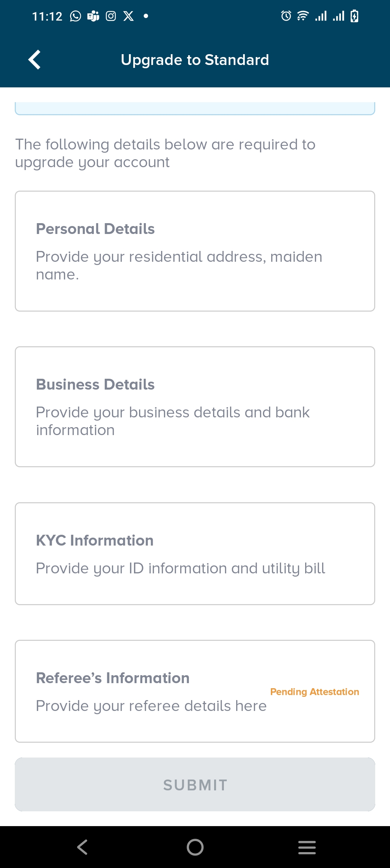The height and width of the screenshot is (868, 390).
Task: Tap the battery charging icon
Action: tap(355, 16)
